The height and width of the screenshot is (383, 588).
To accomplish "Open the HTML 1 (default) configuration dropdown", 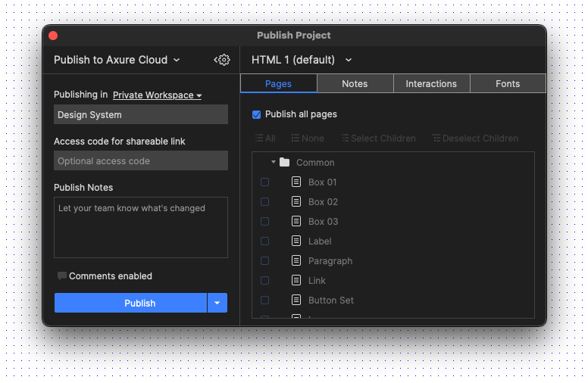I will point(302,60).
